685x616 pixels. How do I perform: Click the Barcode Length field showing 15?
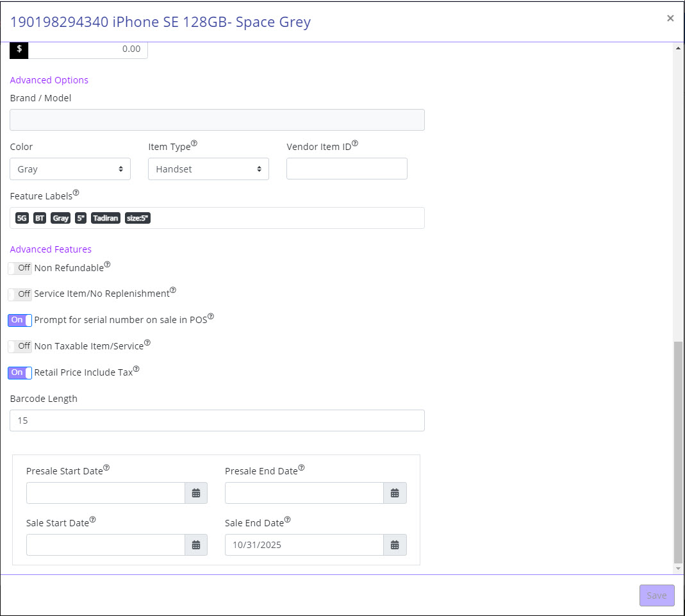(x=217, y=420)
